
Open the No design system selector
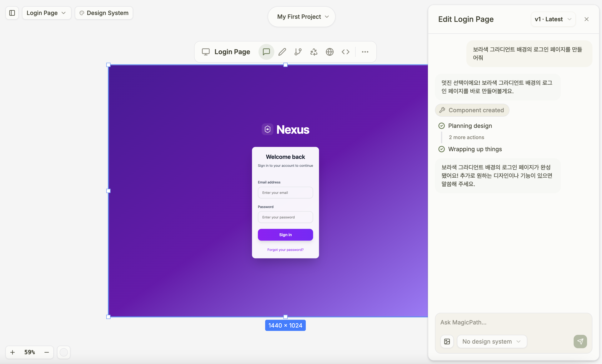492,341
